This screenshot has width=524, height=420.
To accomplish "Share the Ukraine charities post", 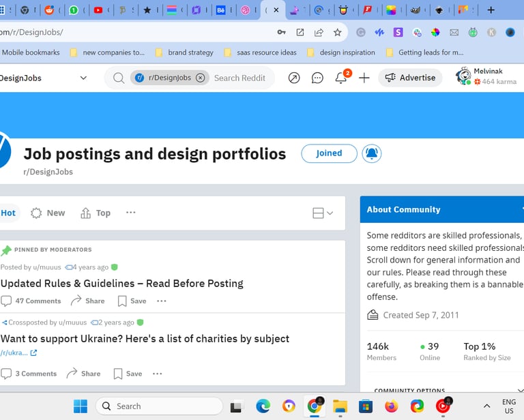I will pyautogui.click(x=83, y=374).
